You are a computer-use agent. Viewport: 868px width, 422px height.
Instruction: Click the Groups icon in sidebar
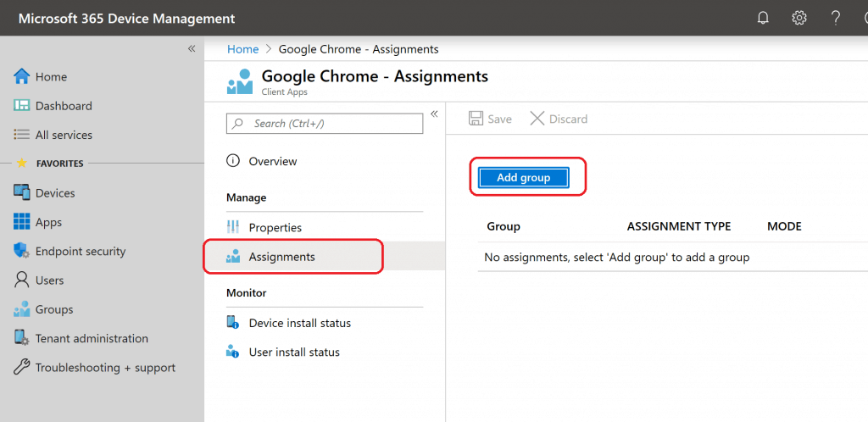click(x=21, y=309)
